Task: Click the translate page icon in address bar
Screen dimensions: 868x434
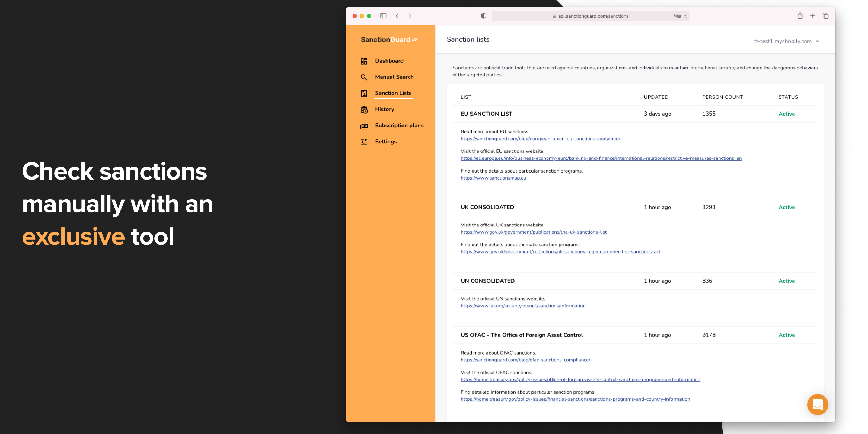Action: [677, 16]
